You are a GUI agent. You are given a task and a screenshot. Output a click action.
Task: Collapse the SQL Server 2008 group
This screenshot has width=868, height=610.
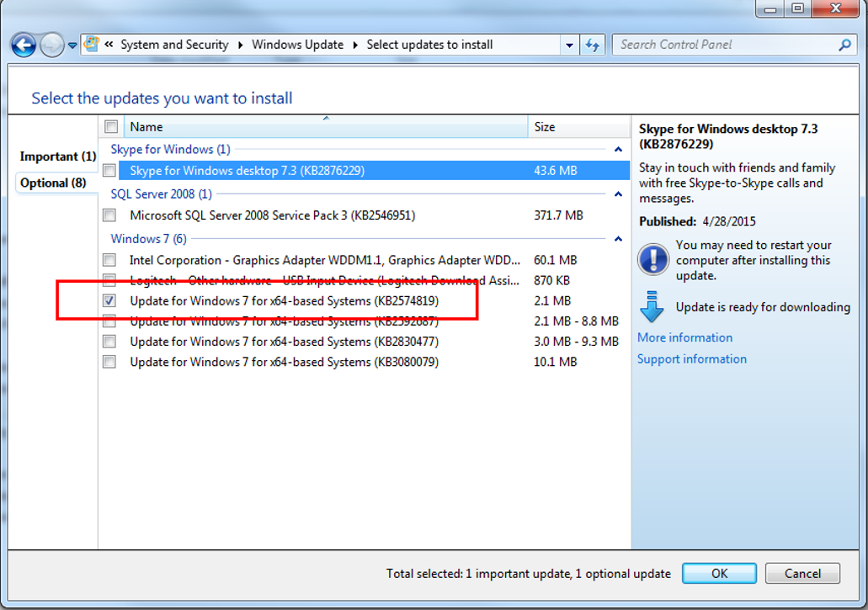coord(618,194)
